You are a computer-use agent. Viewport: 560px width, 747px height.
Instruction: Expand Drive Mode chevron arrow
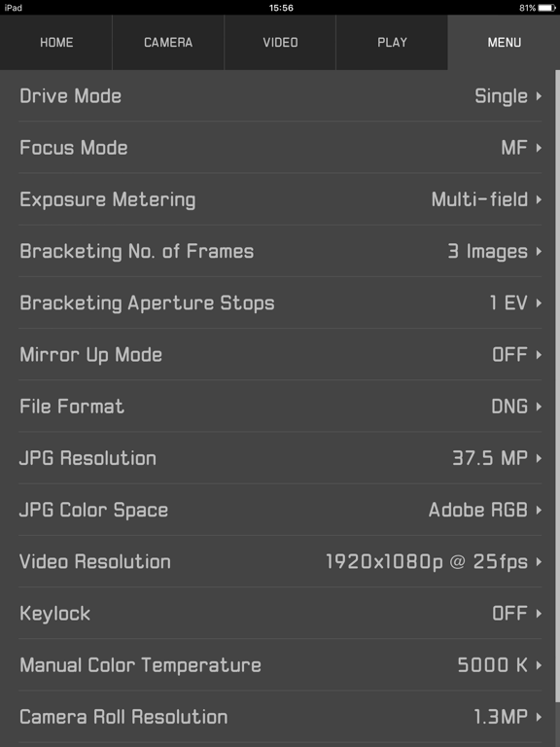(x=539, y=96)
